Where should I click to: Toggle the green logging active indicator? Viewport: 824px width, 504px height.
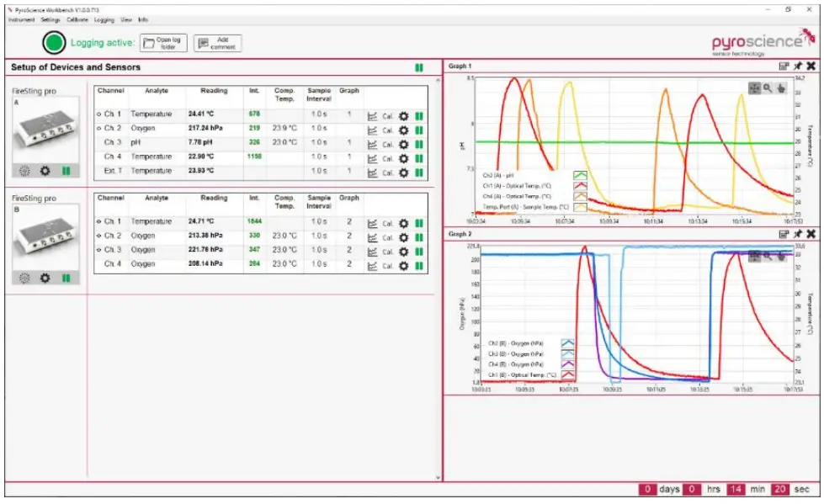click(x=55, y=42)
